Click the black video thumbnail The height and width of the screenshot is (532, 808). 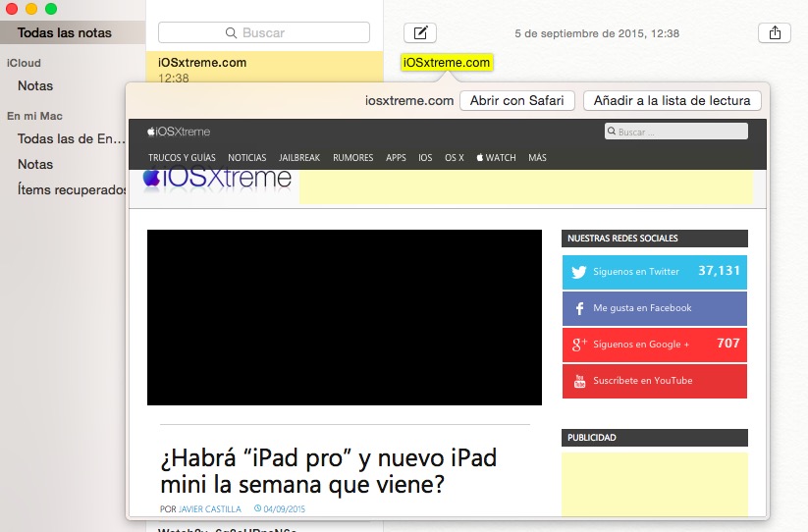point(345,317)
